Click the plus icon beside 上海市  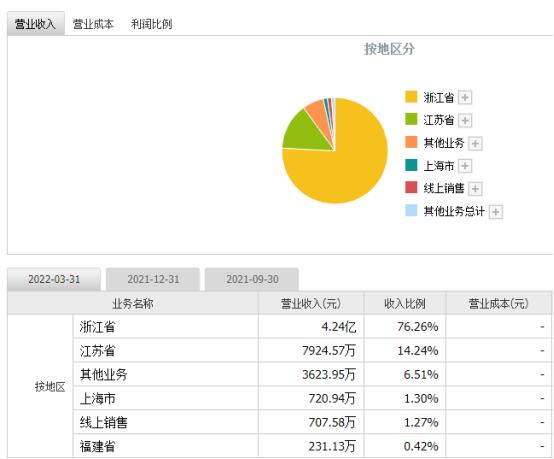coord(465,166)
